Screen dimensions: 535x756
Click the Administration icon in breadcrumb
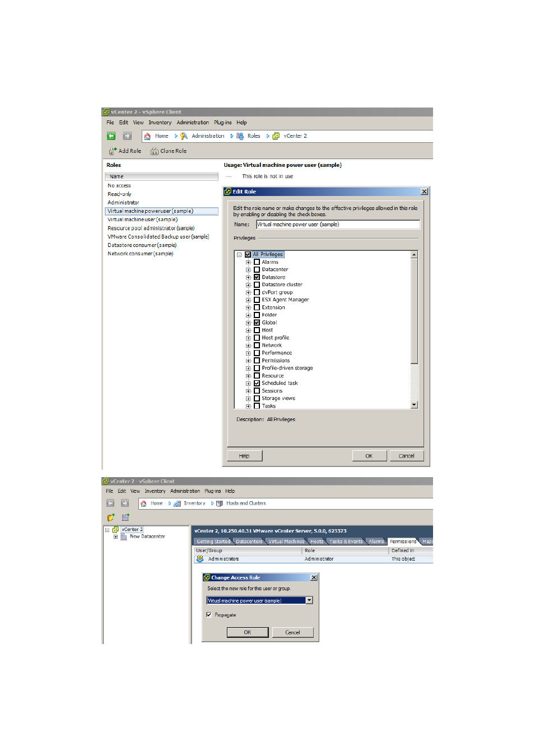[184, 136]
